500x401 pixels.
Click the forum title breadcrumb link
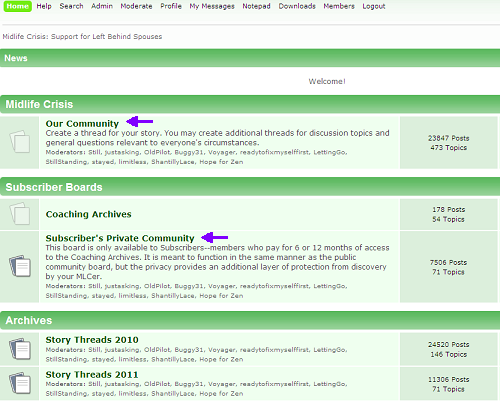pyautogui.click(x=82, y=37)
